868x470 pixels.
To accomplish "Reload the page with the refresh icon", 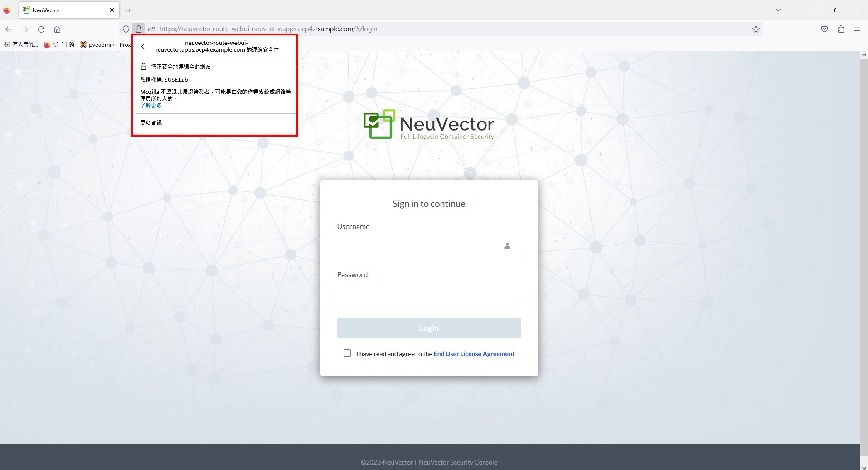I will click(x=41, y=29).
